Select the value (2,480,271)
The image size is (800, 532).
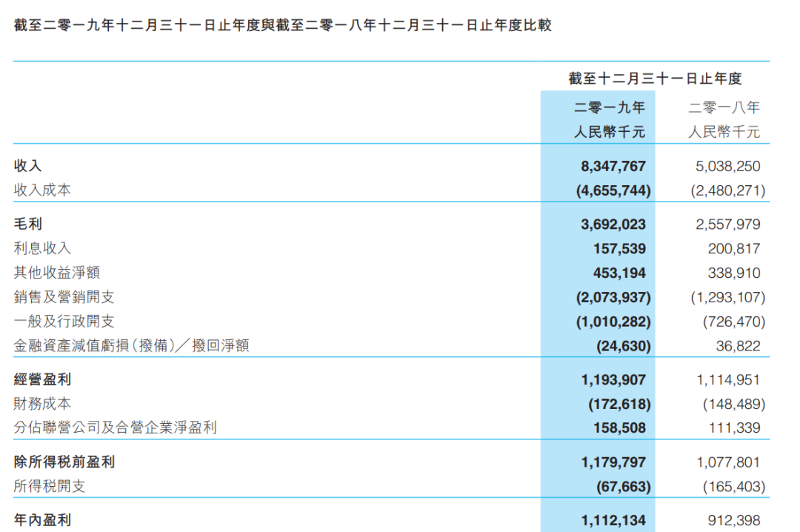(x=728, y=190)
